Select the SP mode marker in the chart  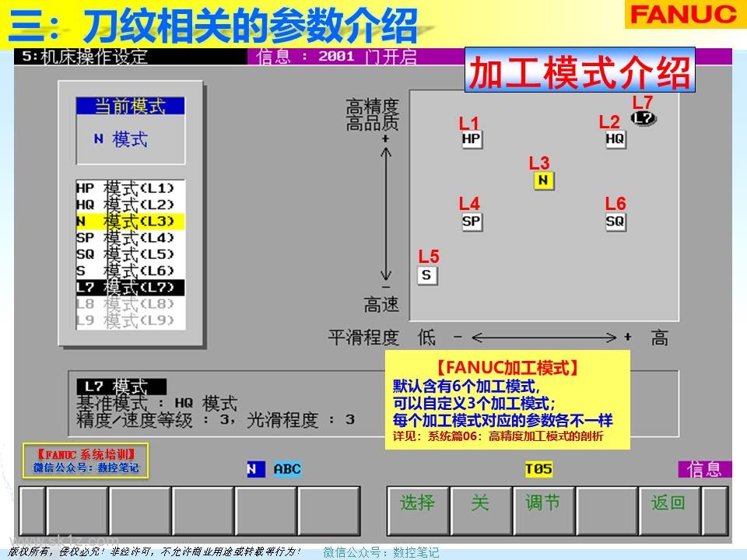(x=472, y=222)
